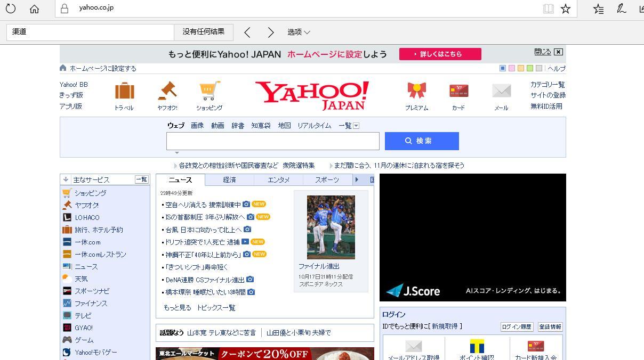Switch to the 経済 news tab
Screen dimensions: 644x360
229,179
